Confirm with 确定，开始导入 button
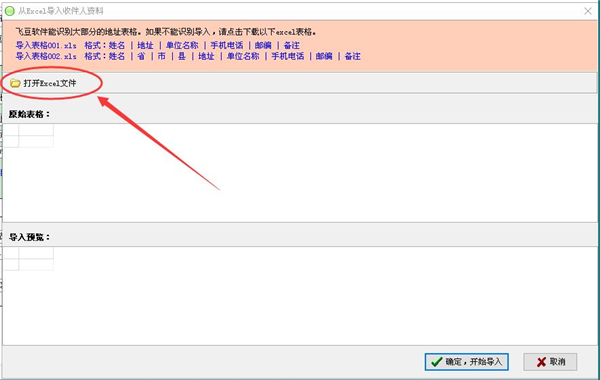This screenshot has width=600, height=380. [x=466, y=362]
